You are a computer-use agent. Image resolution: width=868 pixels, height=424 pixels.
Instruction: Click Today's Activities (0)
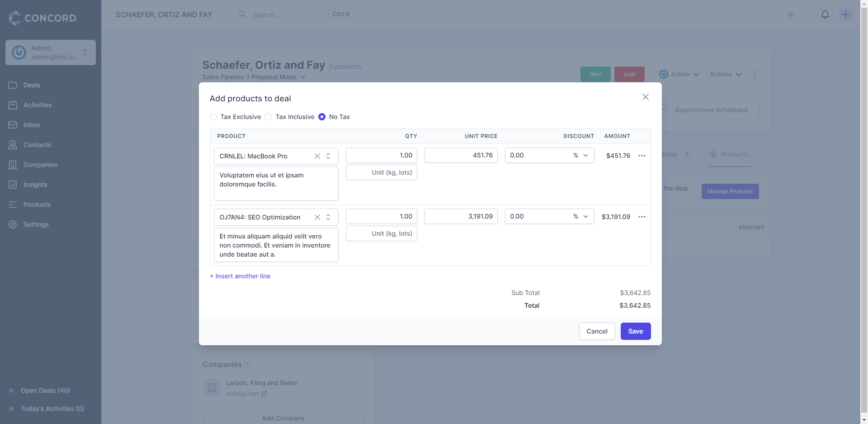click(52, 409)
